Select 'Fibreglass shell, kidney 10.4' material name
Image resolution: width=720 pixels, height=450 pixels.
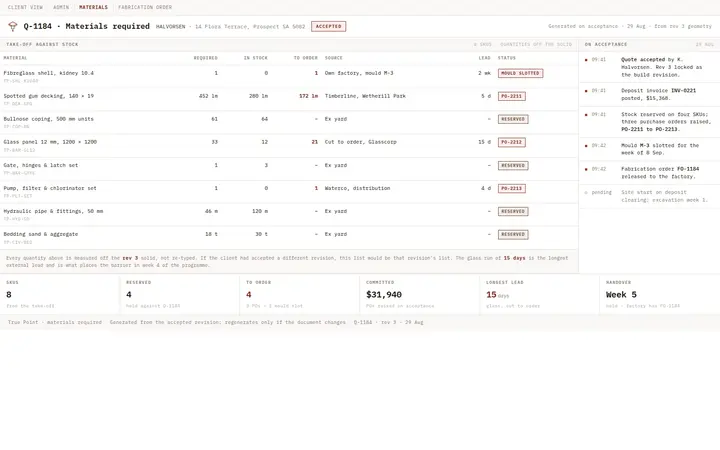(48, 73)
